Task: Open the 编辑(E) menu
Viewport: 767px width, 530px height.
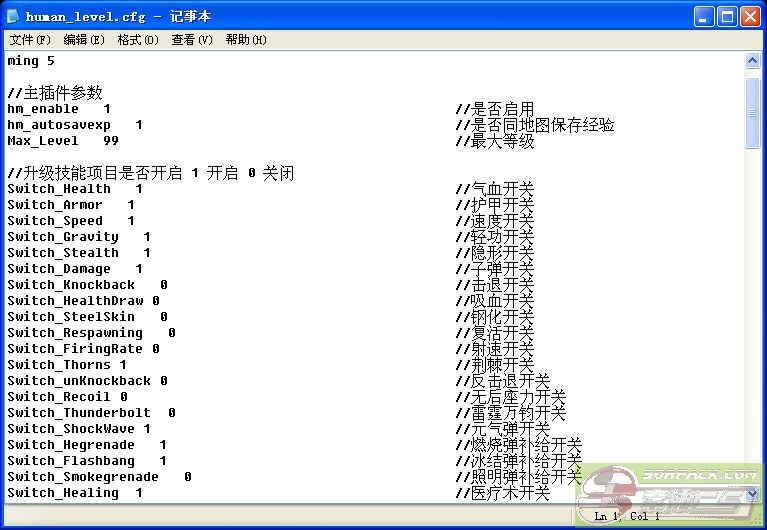Action: coord(83,40)
